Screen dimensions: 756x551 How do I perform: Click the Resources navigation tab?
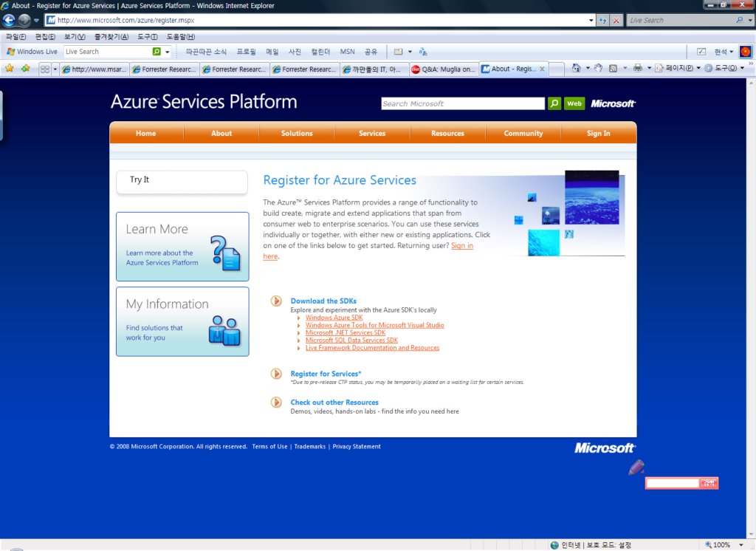[x=447, y=133]
